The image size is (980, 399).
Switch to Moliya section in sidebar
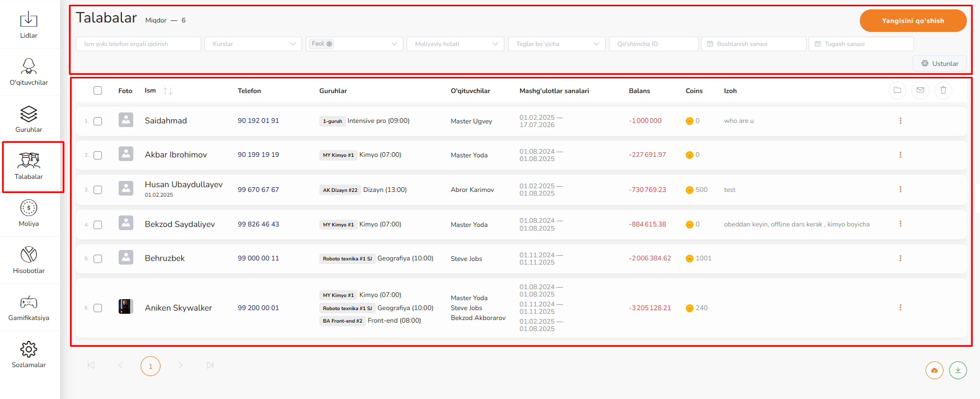pyautogui.click(x=29, y=213)
